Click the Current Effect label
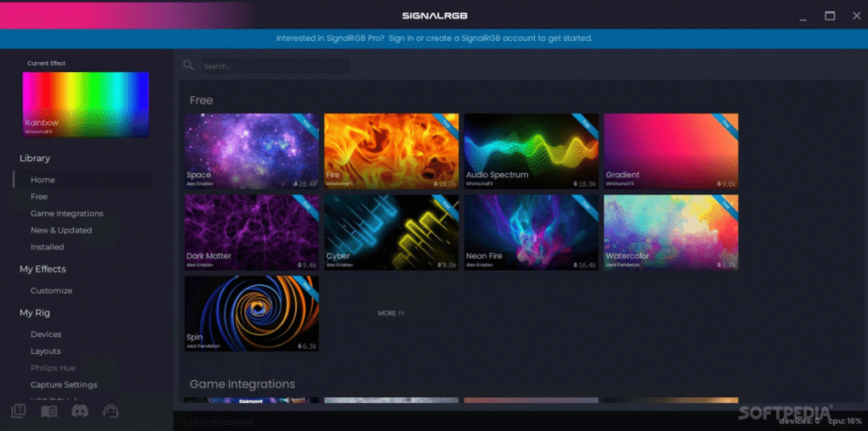The image size is (868, 431). point(47,63)
